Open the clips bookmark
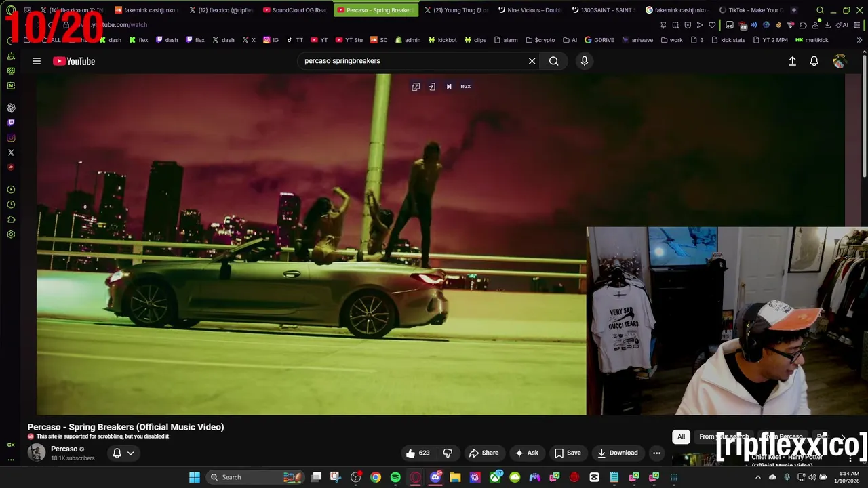 pyautogui.click(x=475, y=40)
